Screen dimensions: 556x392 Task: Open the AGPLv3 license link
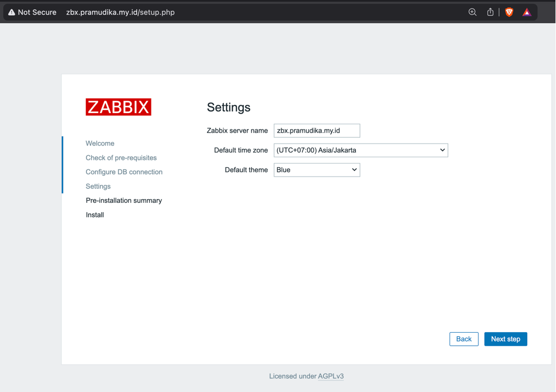331,376
